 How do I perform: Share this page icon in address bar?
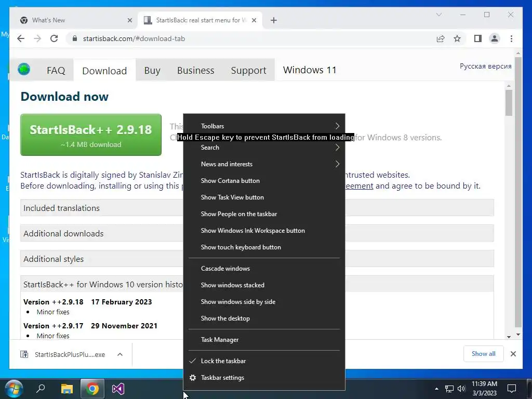[441, 38]
